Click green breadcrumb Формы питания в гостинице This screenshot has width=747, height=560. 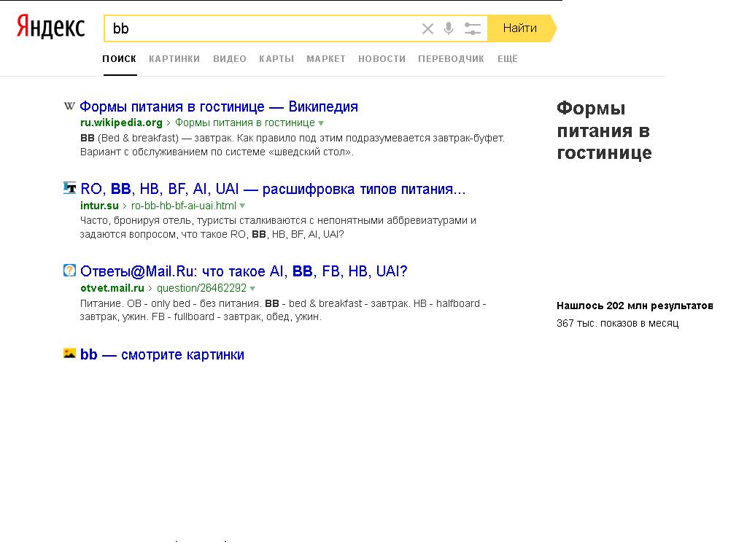coord(245,122)
